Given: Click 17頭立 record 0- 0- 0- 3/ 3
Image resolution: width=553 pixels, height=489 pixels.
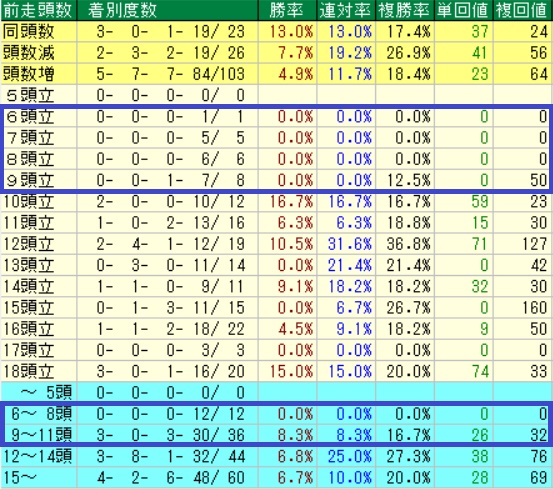Looking at the screenshot, I should [170, 350].
